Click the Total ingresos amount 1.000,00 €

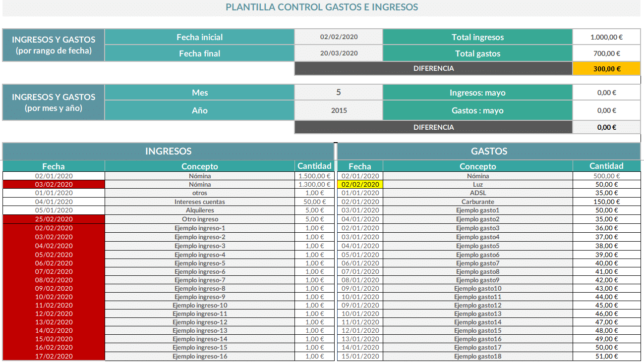[x=606, y=37]
